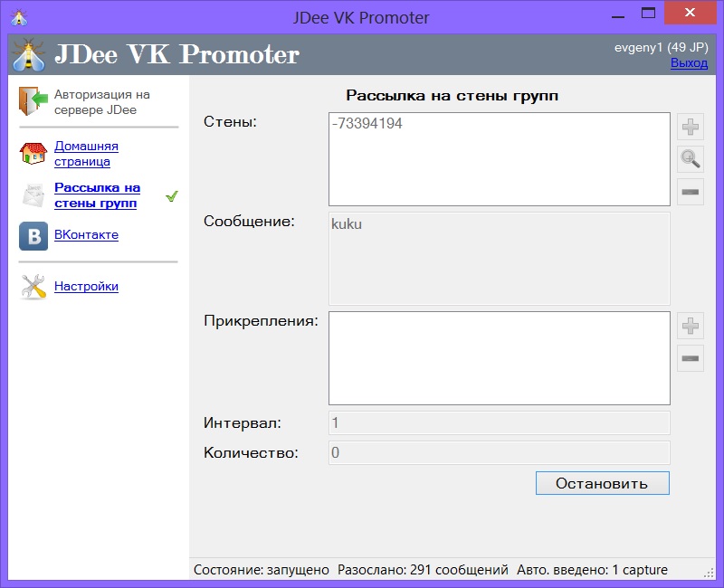This screenshot has height=588, width=724.
Task: Open the Настройки link
Action: tap(86, 287)
